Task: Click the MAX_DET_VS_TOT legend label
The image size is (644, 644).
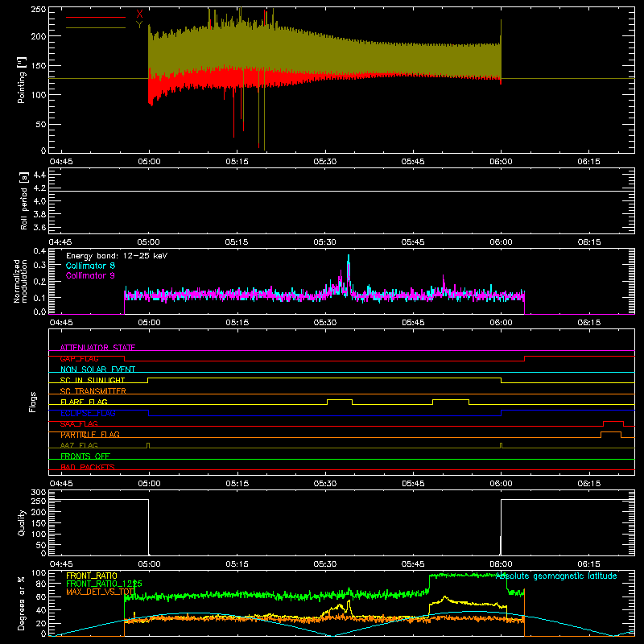Action: tap(100, 592)
